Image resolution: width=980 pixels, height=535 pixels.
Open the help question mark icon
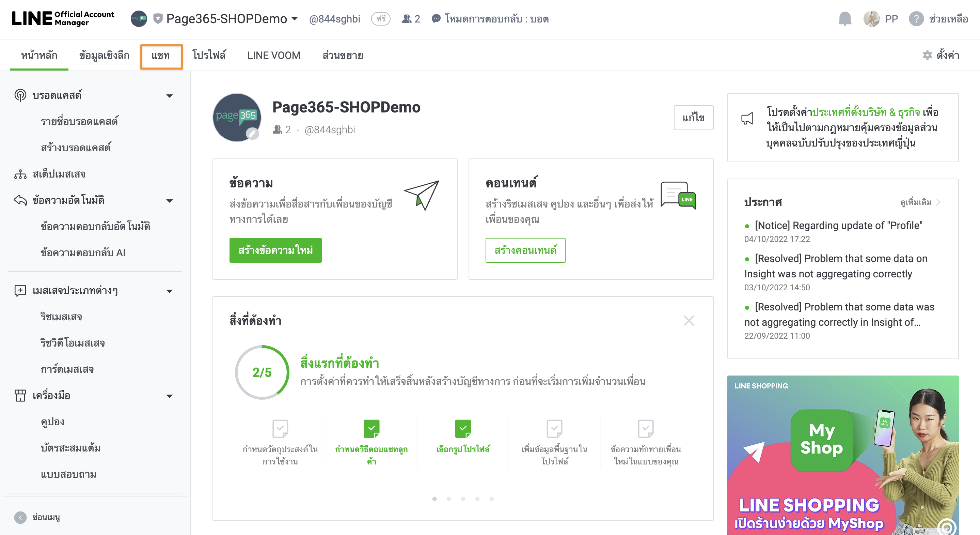(x=916, y=19)
